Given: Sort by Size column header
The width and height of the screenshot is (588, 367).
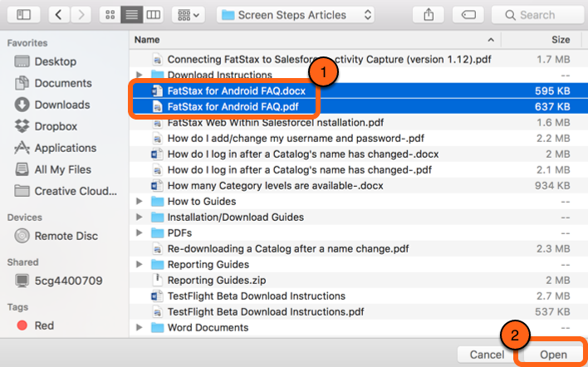Looking at the screenshot, I should 561,40.
